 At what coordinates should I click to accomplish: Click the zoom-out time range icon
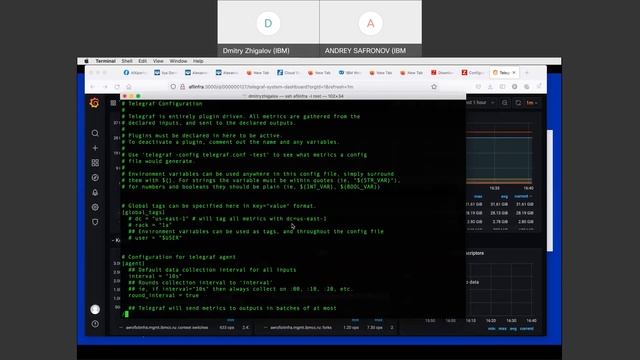coord(505,103)
